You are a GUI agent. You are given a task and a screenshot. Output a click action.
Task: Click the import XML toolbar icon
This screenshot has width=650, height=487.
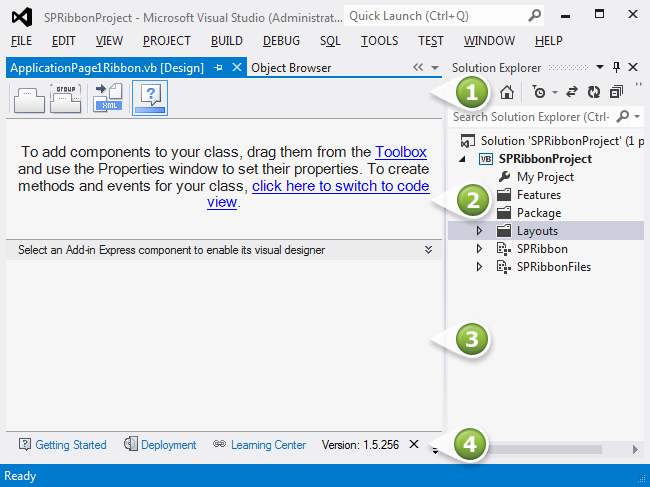[x=108, y=98]
